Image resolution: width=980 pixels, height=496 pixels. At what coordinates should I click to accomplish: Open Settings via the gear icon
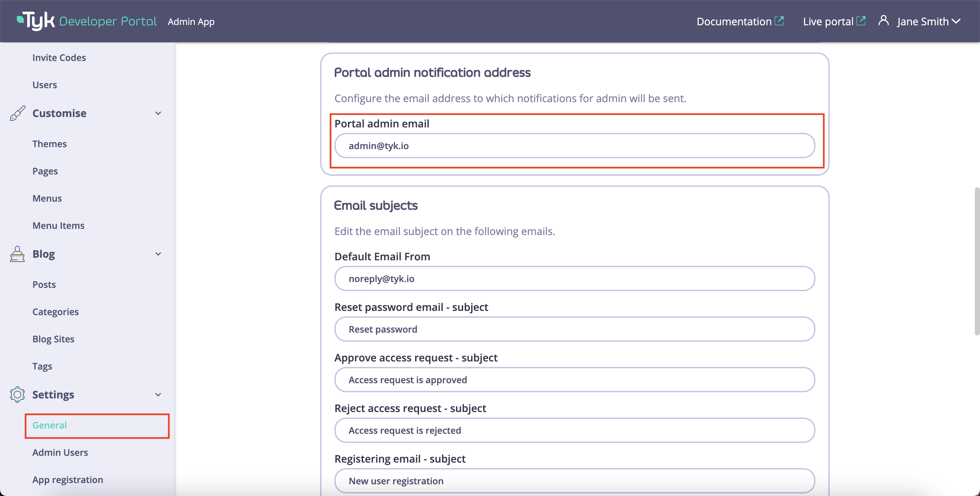click(x=17, y=395)
